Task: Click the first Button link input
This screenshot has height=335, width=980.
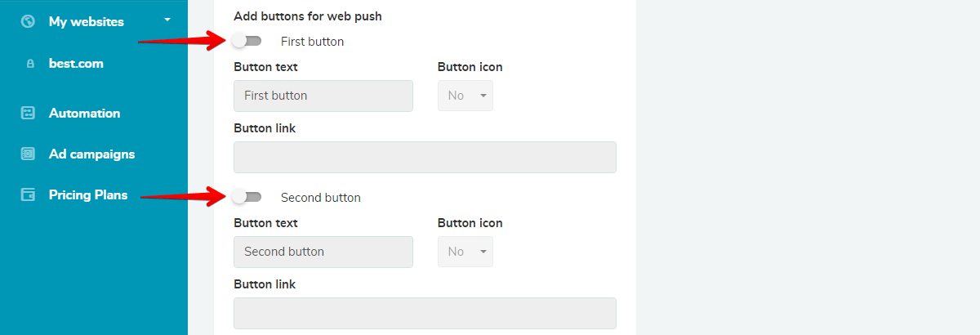Action: point(425,158)
